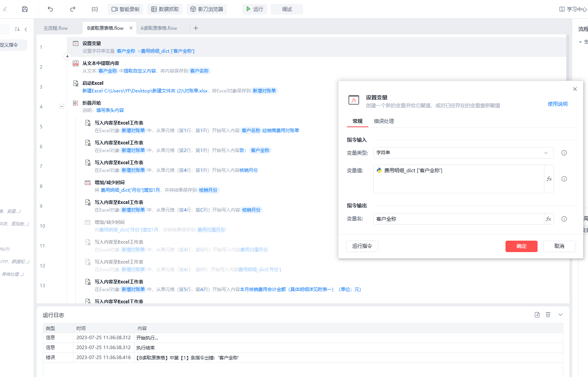Click the 新增对账单 variable tag on line 3
588x377 pixels.
click(x=264, y=91)
